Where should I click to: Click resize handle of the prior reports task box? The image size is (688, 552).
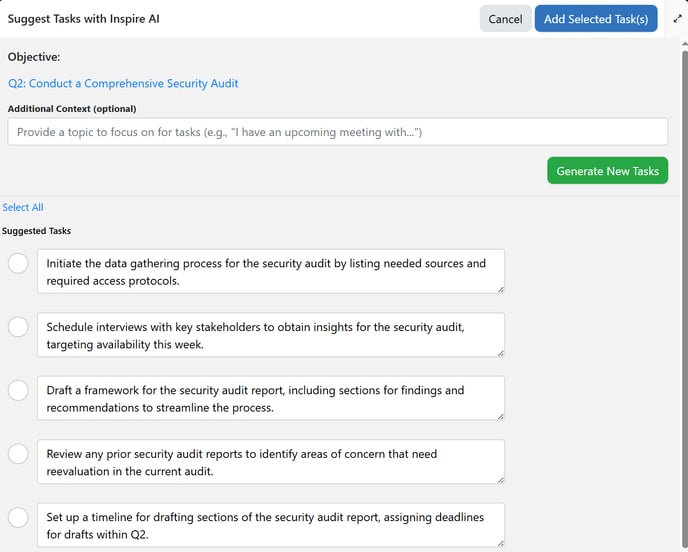click(x=500, y=479)
